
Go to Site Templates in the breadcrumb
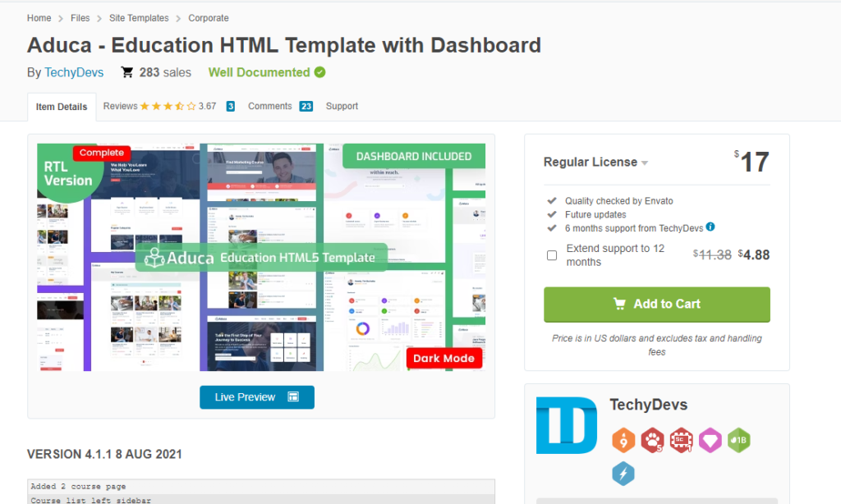point(139,18)
